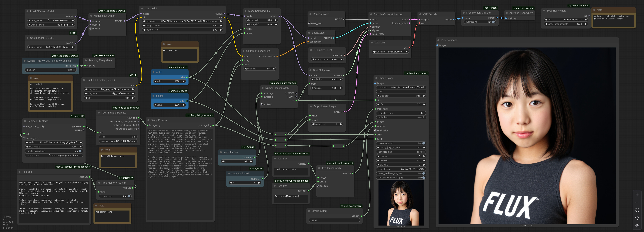This screenshot has height=232, width=644.
Task: Collapse the SamplerCustomAdvanced node via its dot
Action: pos(371,14)
